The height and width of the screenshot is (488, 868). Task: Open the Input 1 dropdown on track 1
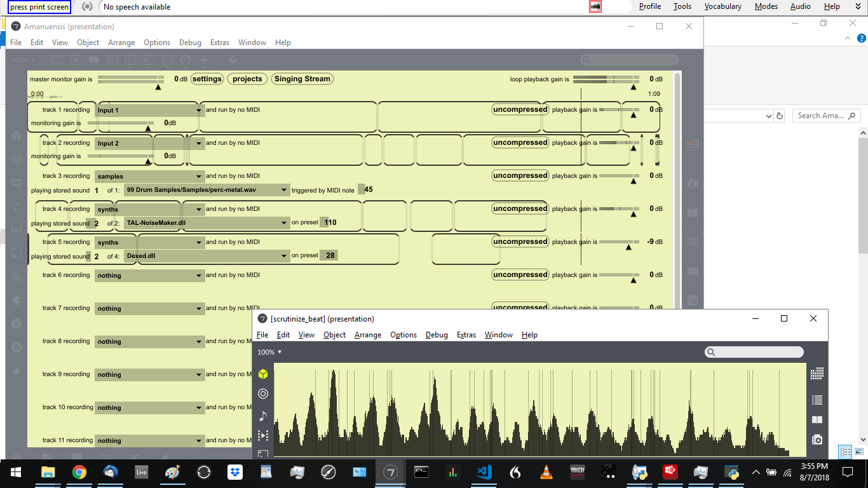pos(198,109)
